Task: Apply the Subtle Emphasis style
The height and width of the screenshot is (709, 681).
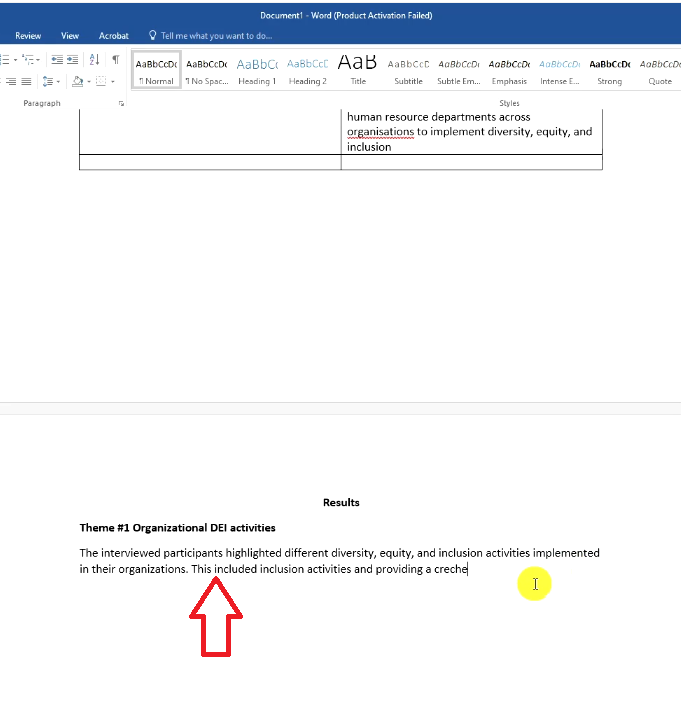Action: 459,70
